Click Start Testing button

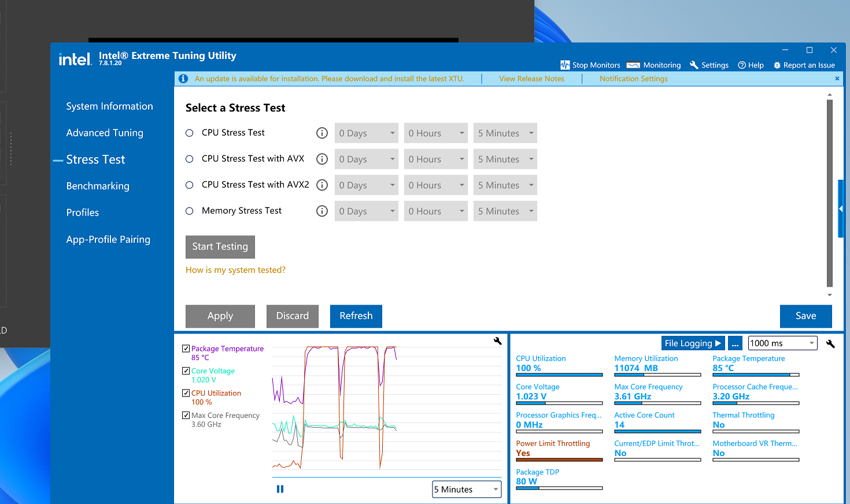coord(220,247)
